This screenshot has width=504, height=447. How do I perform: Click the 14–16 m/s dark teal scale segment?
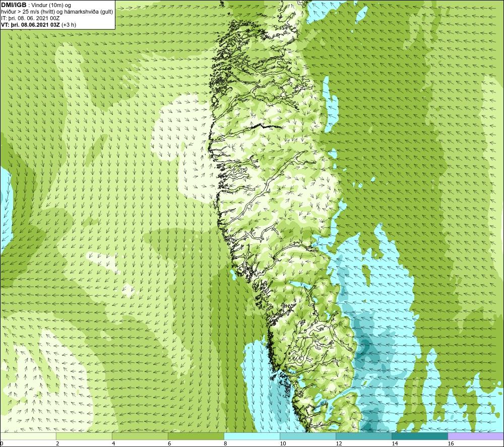coord(419,436)
